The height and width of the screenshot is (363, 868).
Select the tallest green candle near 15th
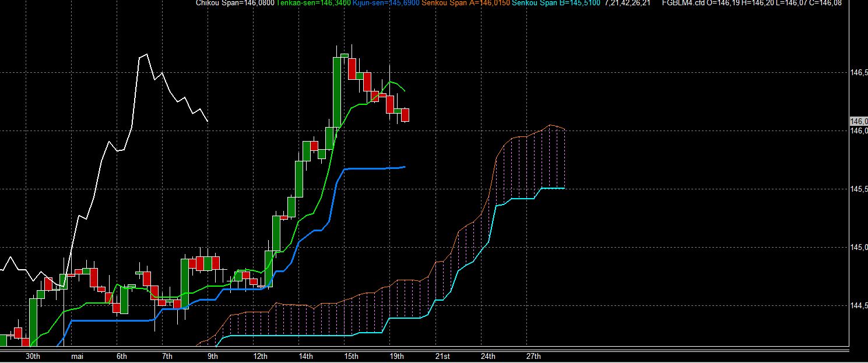click(x=337, y=92)
